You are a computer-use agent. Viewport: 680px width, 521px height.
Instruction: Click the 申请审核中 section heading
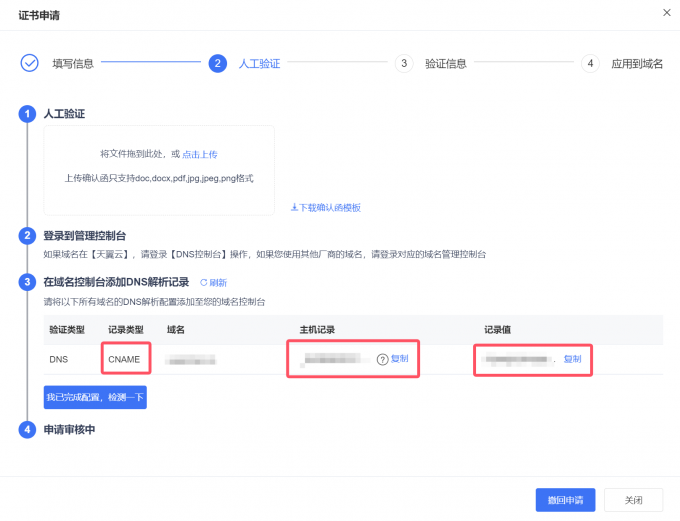coord(69,429)
